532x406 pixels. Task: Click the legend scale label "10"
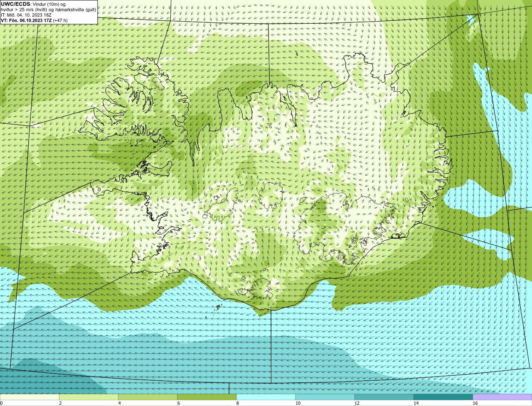pyautogui.click(x=298, y=403)
